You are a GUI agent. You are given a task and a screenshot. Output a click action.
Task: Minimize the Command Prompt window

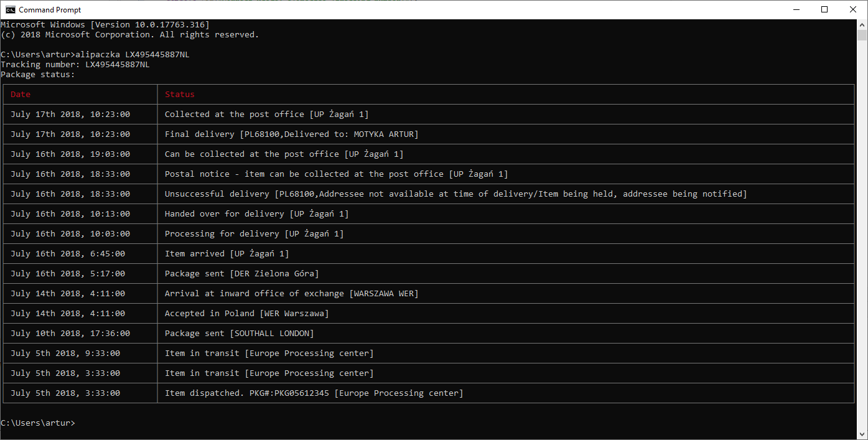point(796,9)
